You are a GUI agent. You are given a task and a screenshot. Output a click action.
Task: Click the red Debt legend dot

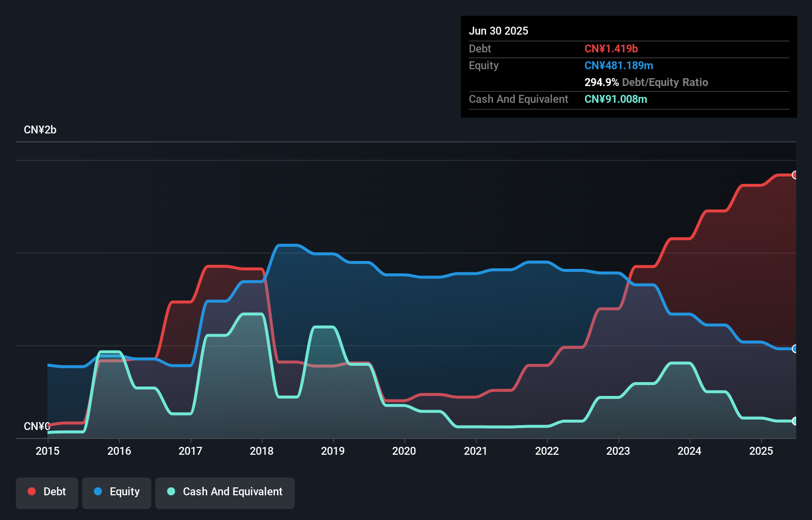[32, 491]
